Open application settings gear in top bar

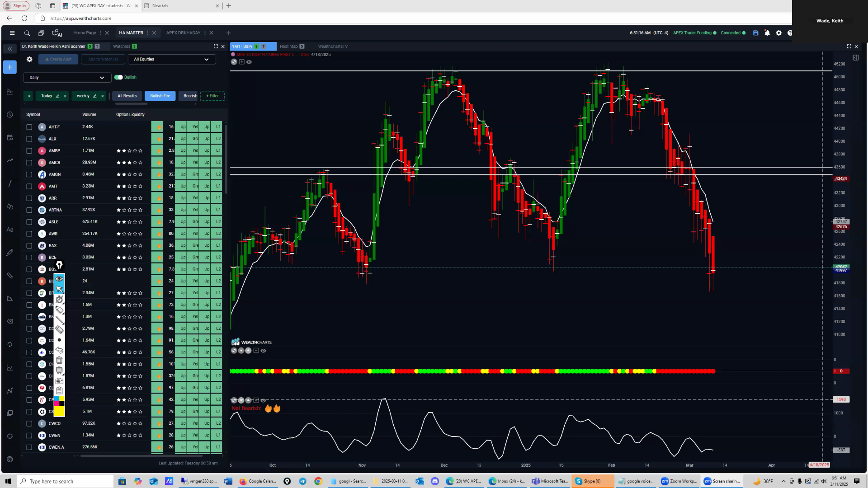click(x=779, y=33)
